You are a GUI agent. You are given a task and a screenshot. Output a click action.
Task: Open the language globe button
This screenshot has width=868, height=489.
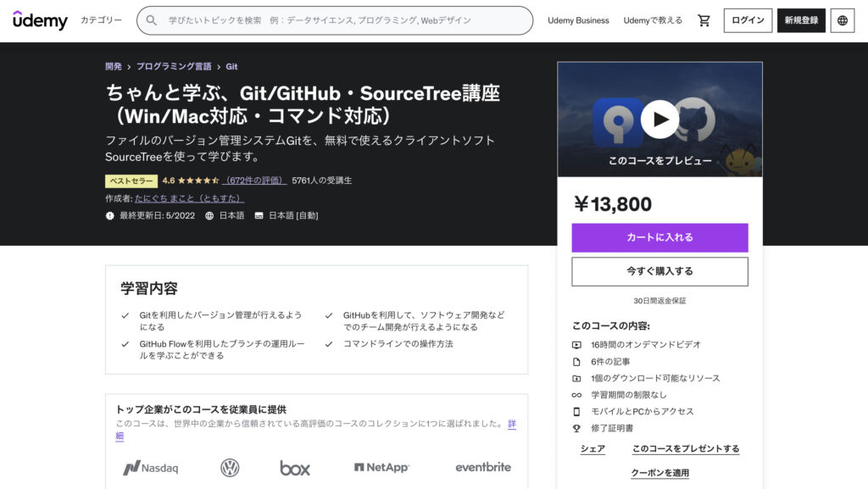point(842,20)
